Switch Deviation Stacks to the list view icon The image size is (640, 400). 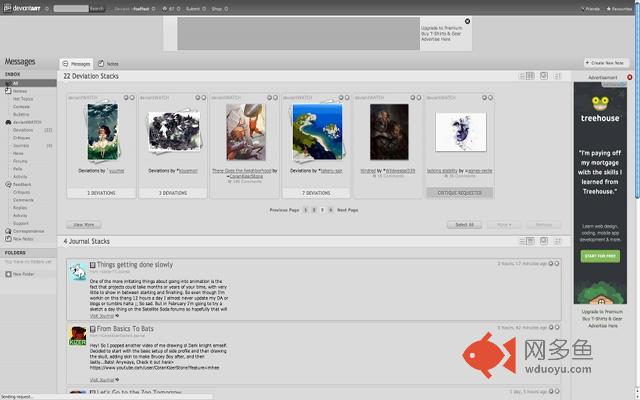[x=522, y=76]
